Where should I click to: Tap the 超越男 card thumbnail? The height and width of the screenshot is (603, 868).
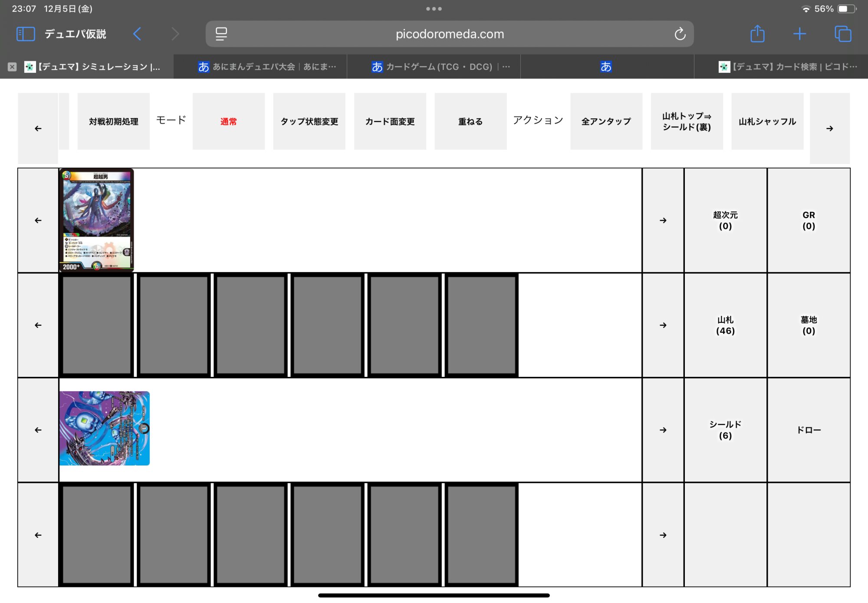click(96, 220)
